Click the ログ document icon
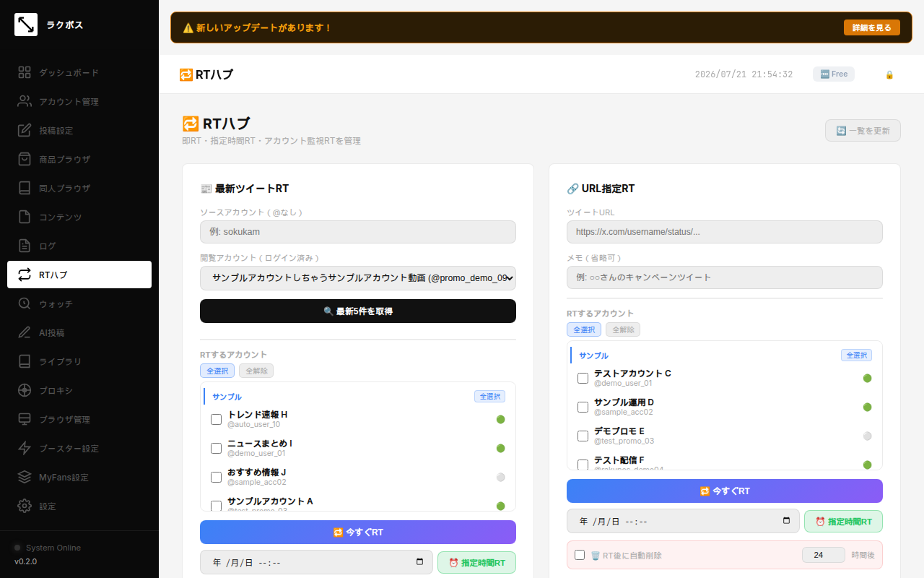924x578 pixels. tap(25, 246)
